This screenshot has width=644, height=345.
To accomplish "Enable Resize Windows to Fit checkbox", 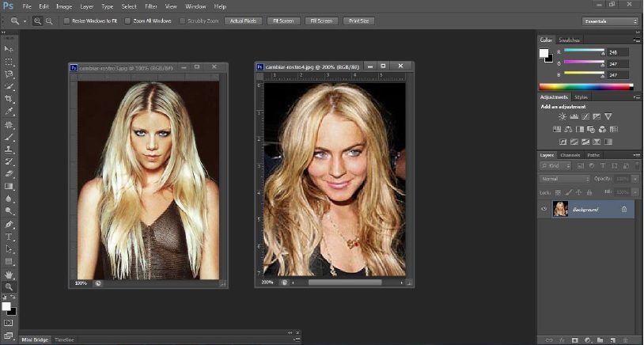I will [66, 21].
